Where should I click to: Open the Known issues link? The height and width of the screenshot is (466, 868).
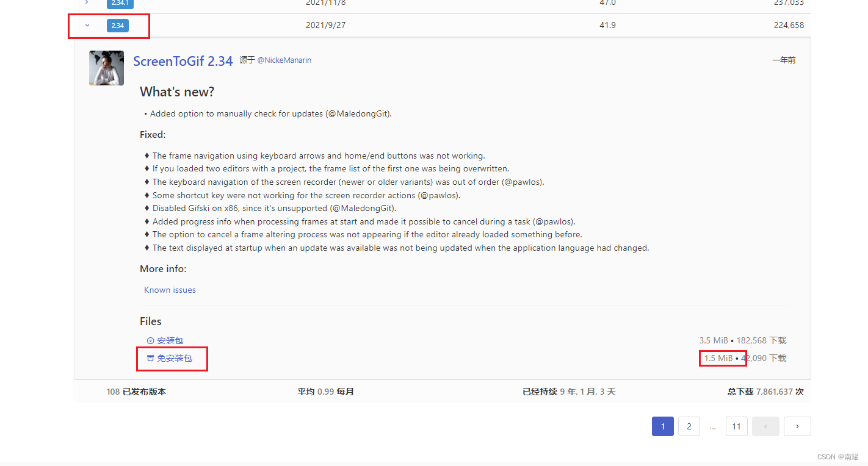pos(170,290)
